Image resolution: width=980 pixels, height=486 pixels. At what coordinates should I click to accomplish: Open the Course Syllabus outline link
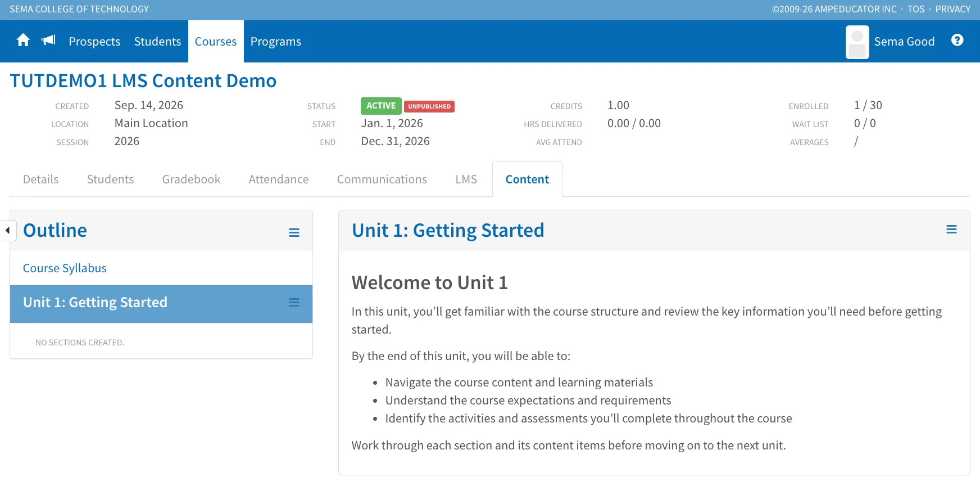[65, 268]
